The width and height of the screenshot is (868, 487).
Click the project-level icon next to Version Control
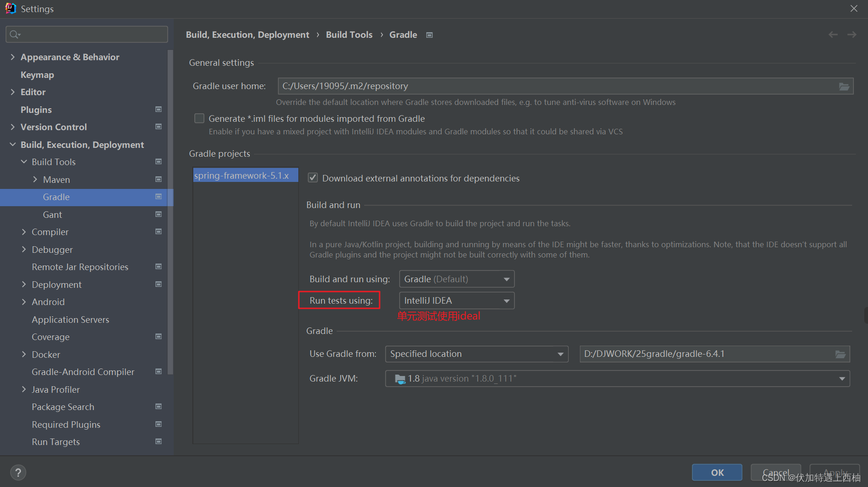point(158,126)
